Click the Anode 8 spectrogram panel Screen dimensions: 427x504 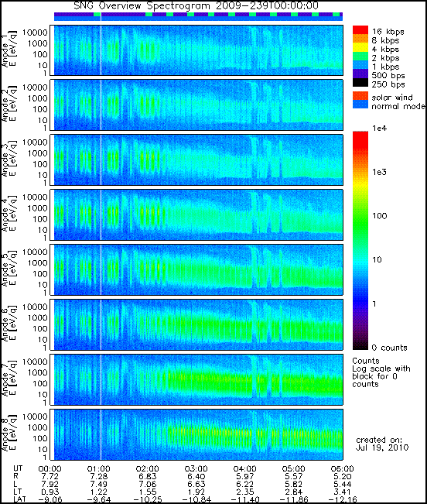pyautogui.click(x=198, y=434)
